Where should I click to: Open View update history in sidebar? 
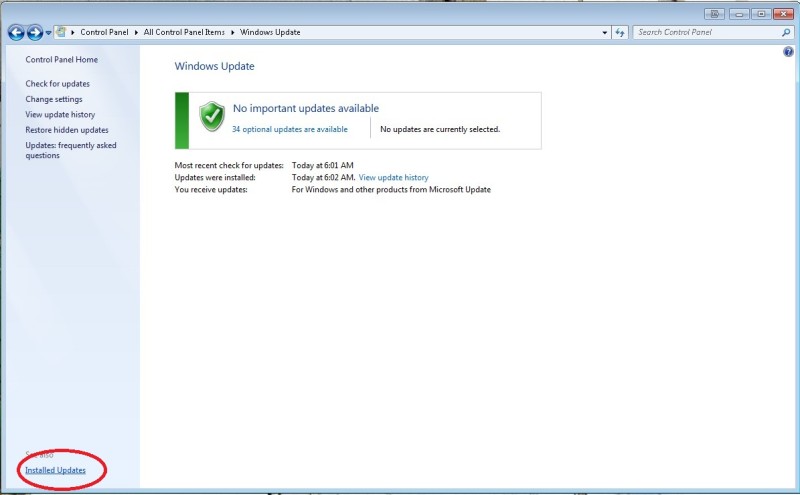coord(60,114)
